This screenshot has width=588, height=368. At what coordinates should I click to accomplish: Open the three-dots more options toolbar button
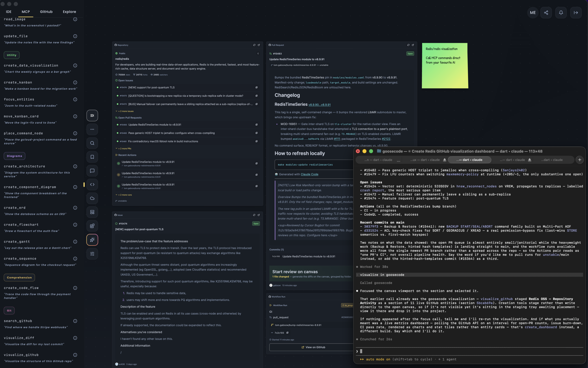coord(92,129)
